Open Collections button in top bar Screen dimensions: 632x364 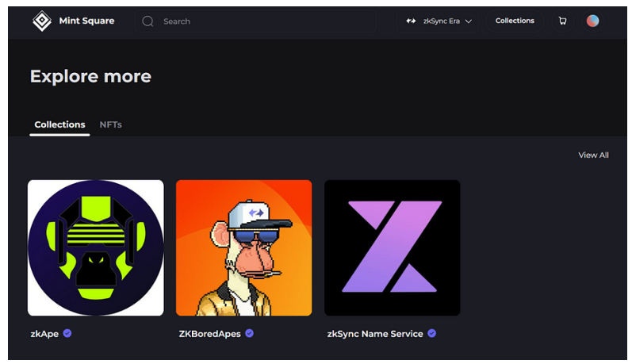515,21
